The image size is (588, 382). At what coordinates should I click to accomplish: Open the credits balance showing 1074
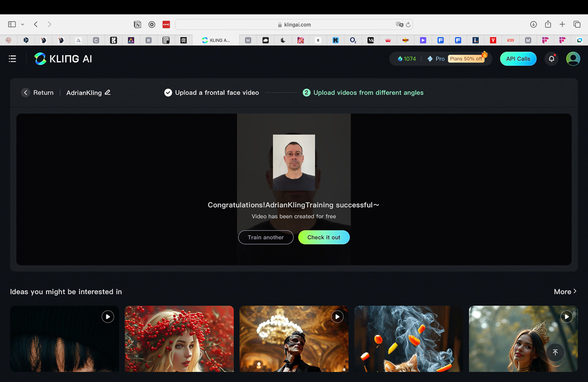(x=407, y=59)
